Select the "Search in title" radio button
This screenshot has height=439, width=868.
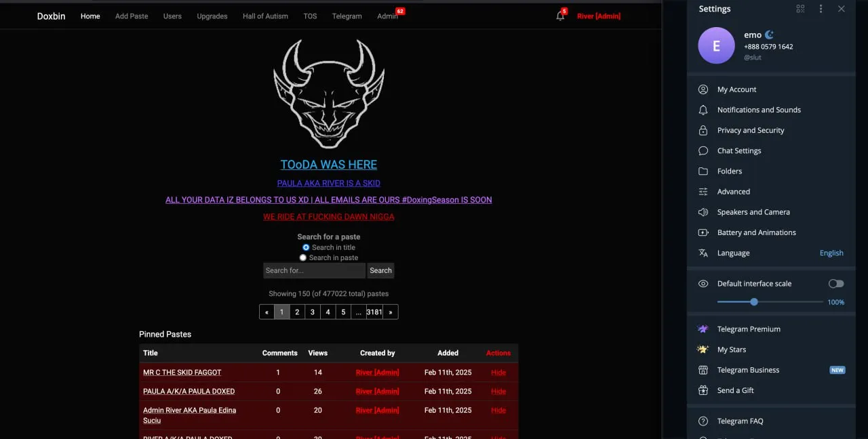(306, 247)
